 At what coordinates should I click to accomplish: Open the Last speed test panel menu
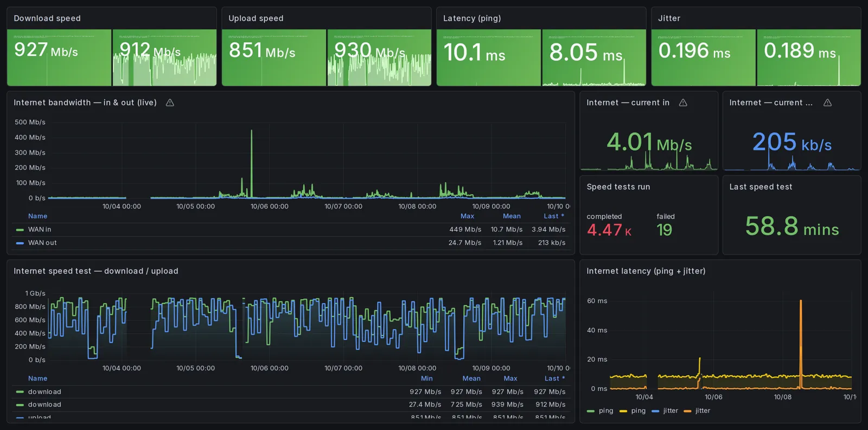[761, 187]
